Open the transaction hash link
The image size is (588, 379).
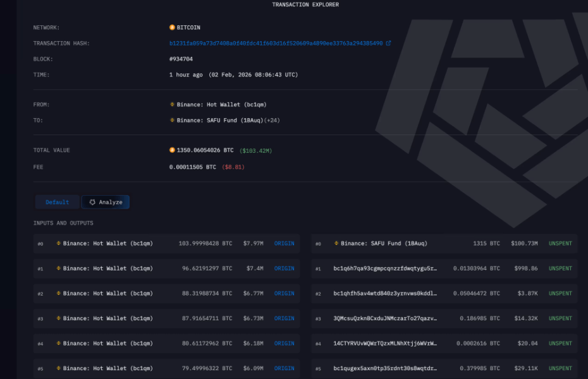pos(276,44)
